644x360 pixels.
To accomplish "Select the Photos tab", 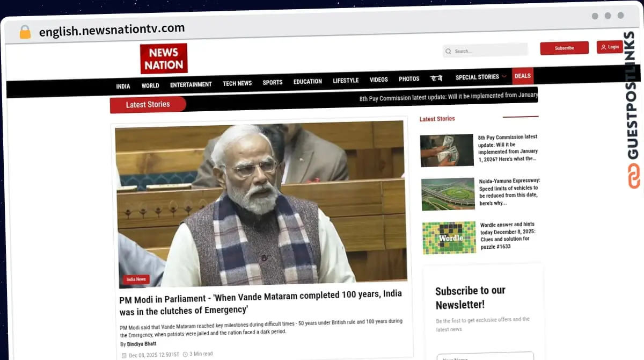I will [408, 78].
